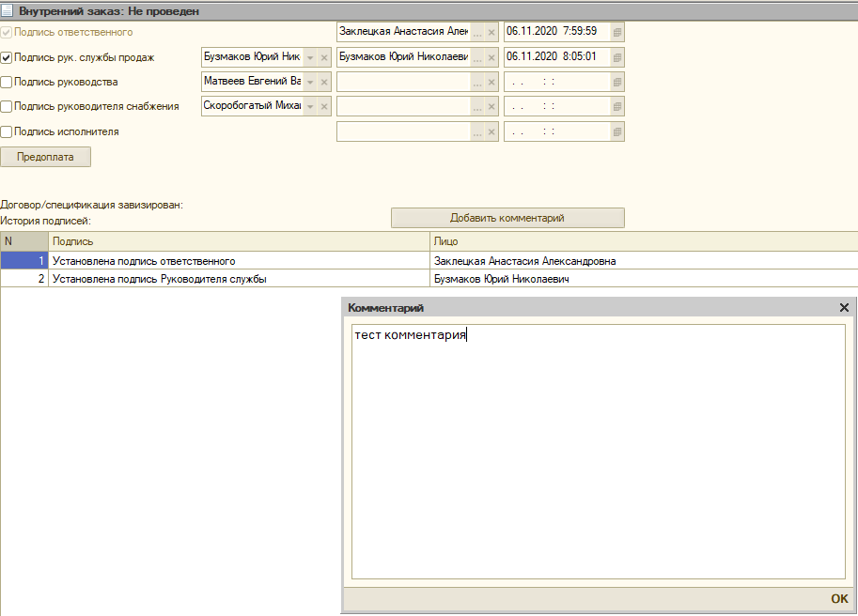Screen dimensions: 858x616
Task: Click table cell Бузмаков Юрий Николаевич
Action: click(644, 279)
